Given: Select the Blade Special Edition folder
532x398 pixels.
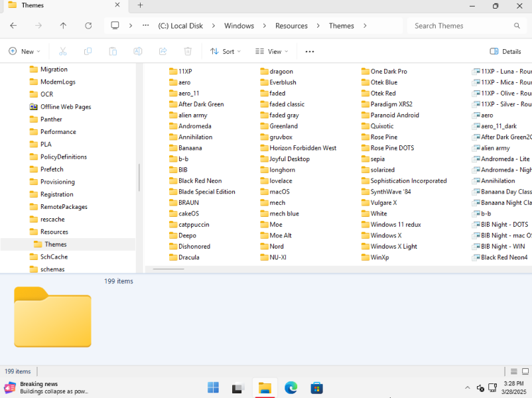Looking at the screenshot, I should [x=202, y=192].
